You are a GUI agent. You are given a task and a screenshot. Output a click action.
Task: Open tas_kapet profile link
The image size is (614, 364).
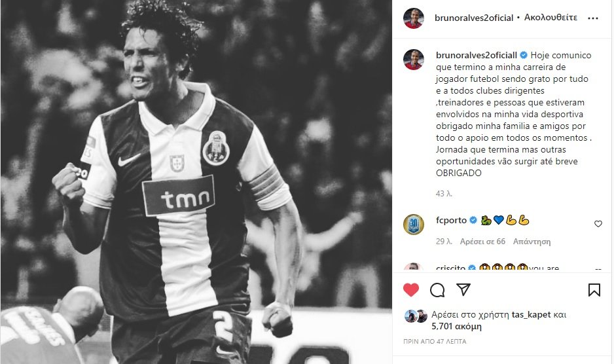(x=531, y=315)
